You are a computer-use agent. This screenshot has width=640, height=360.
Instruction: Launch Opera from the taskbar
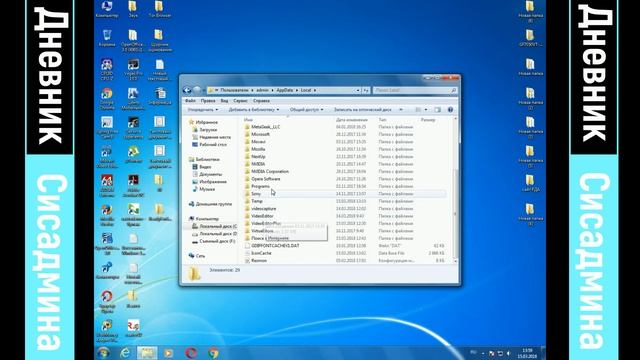(191, 353)
